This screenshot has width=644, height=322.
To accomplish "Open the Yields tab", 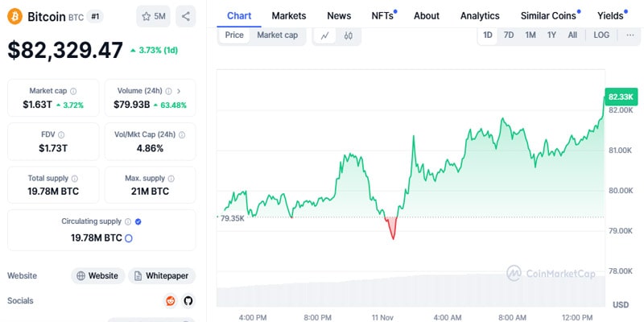I will [x=610, y=16].
